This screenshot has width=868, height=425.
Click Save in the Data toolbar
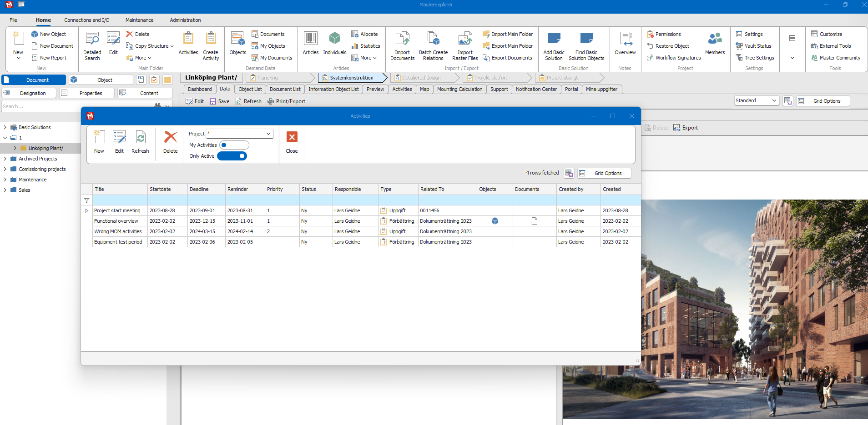click(219, 101)
